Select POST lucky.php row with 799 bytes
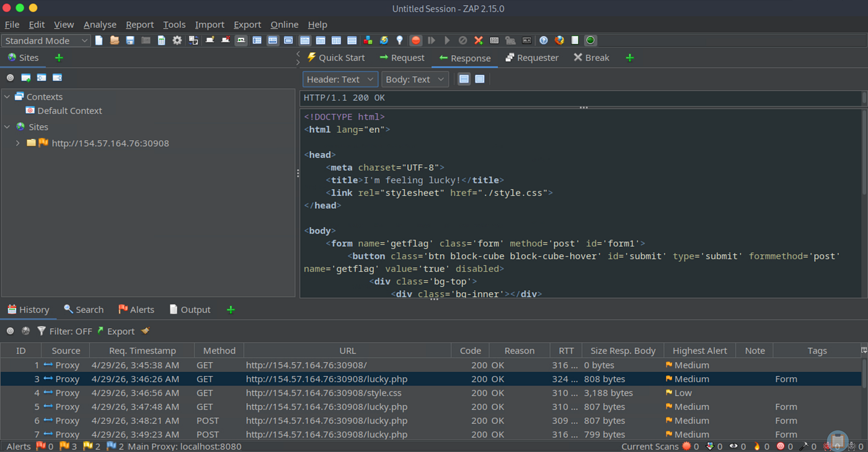This screenshot has height=452, width=868. (x=431, y=435)
